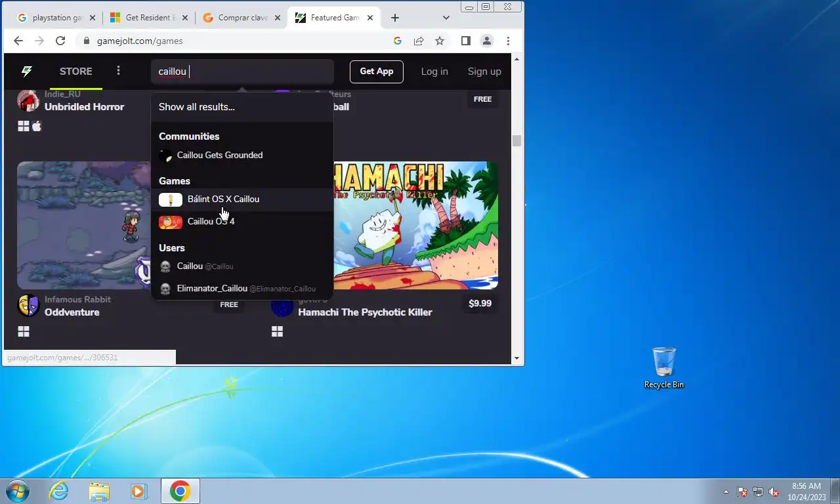Image resolution: width=840 pixels, height=504 pixels.
Task: Click the volume icon in system tray
Action: (x=774, y=492)
